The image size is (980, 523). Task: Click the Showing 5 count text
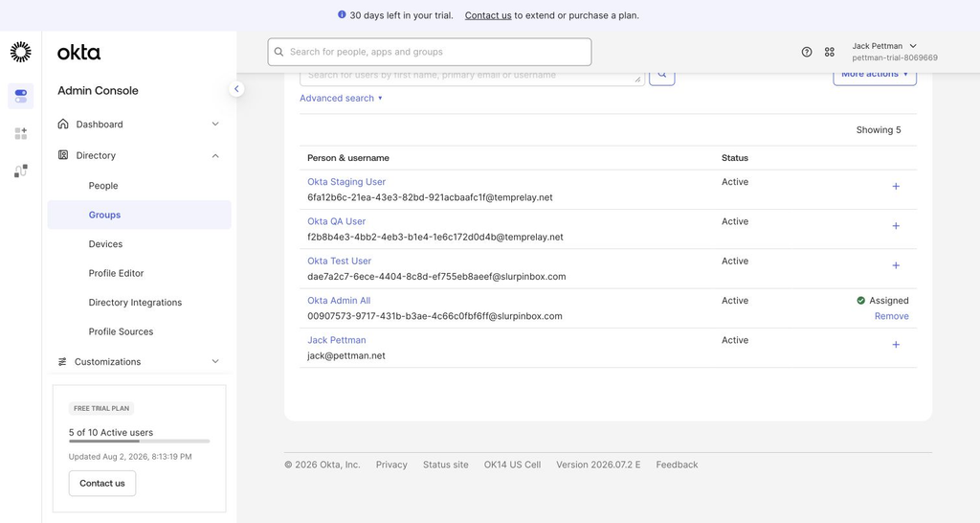(879, 130)
